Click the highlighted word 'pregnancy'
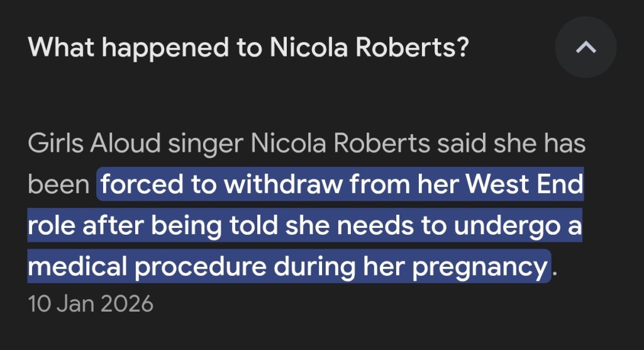Screen dimensions: 644x350 pos(479,268)
